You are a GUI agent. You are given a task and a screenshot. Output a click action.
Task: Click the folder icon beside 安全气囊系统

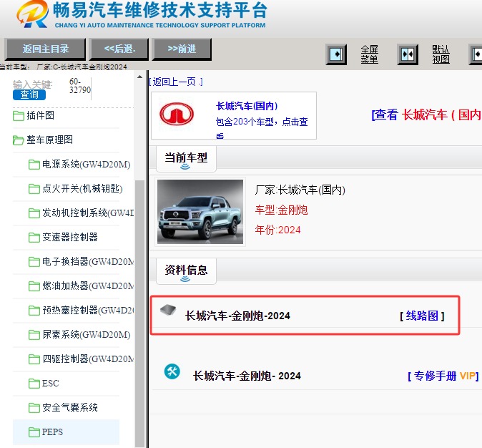[34, 408]
